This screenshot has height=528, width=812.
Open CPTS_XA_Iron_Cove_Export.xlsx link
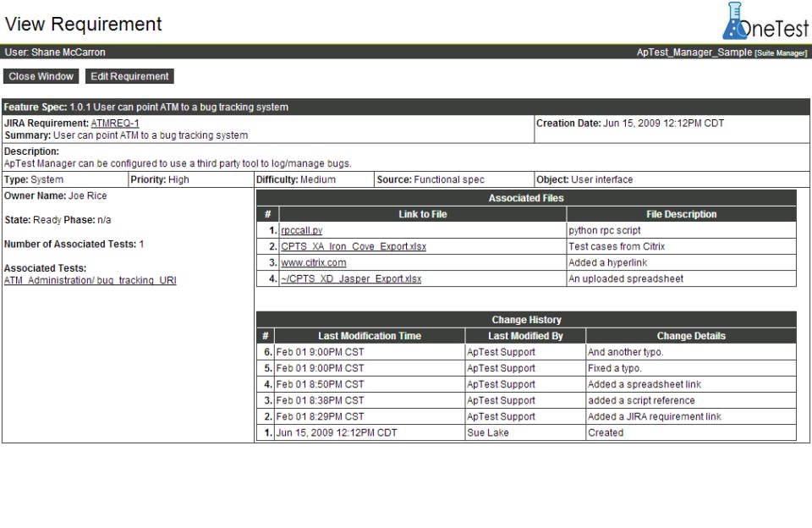click(354, 246)
